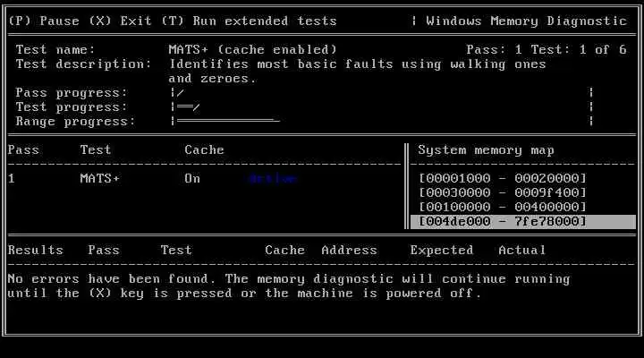This screenshot has height=358, width=644.
Task: Click the Results column header
Action: pos(35,250)
